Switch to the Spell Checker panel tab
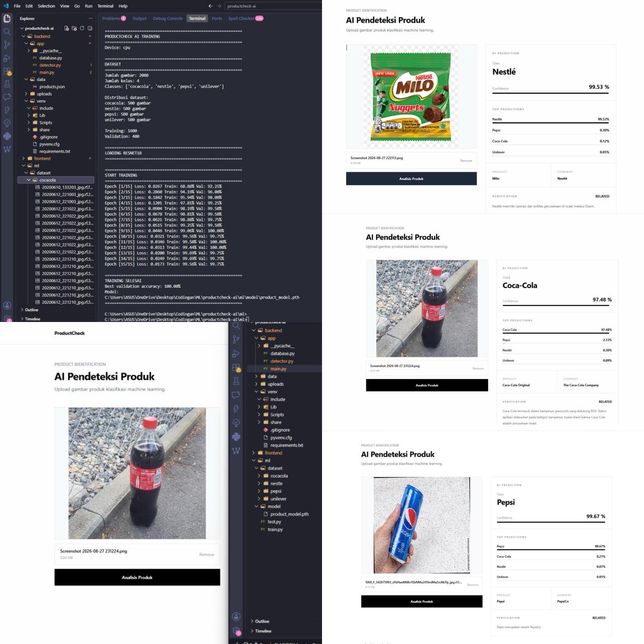Viewport: 644px width, 644px height. (246, 19)
